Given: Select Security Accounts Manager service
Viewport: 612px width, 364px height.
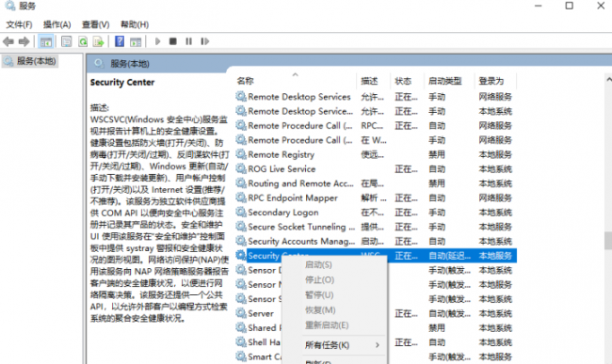Looking at the screenshot, I should point(376,241).
